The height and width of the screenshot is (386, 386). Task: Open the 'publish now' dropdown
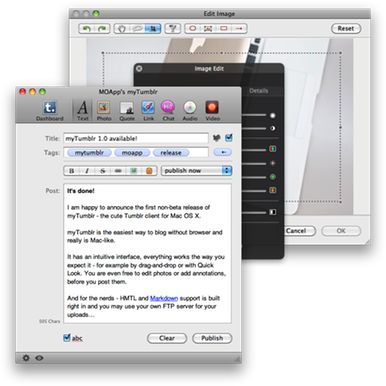196,171
